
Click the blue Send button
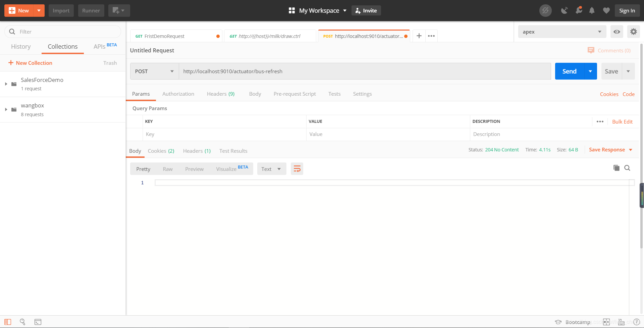pyautogui.click(x=570, y=71)
